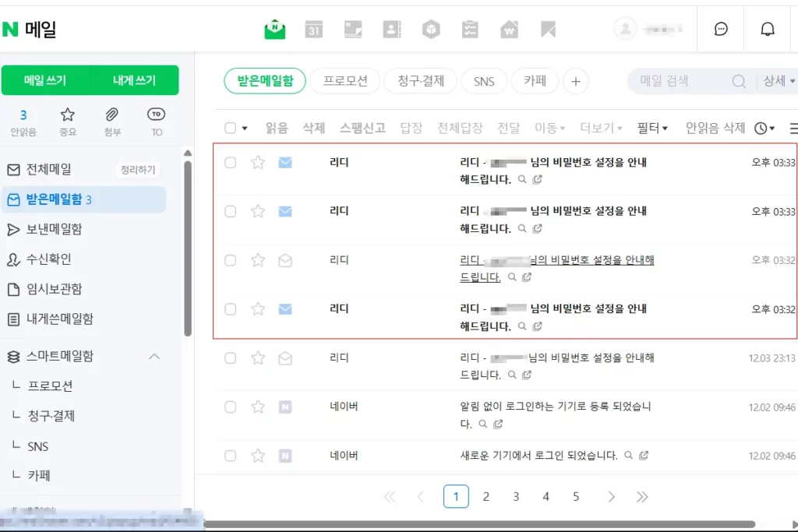Image resolution: width=798 pixels, height=532 pixels.
Task: Open the notification bell
Action: pos(768,29)
